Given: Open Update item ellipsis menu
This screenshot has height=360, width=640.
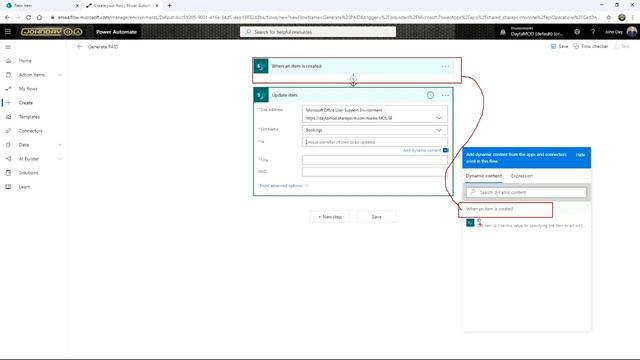Looking at the screenshot, I should (445, 95).
